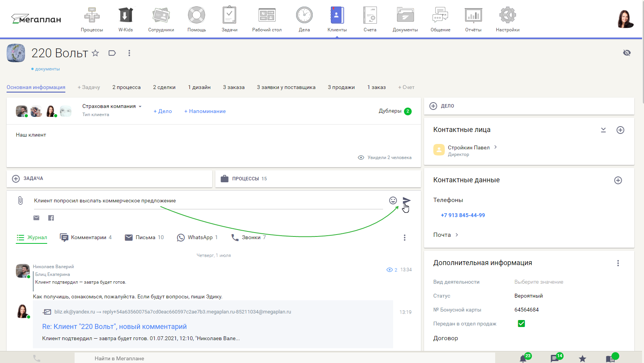Open Счета module
Screen dimensions: 644x363
coord(370,20)
